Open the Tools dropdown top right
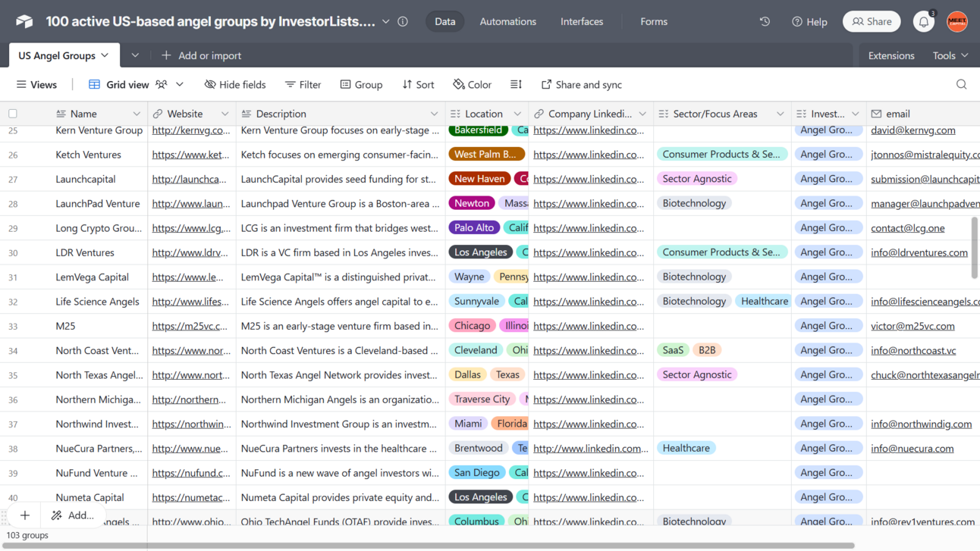This screenshot has height=551, width=980. click(x=949, y=55)
